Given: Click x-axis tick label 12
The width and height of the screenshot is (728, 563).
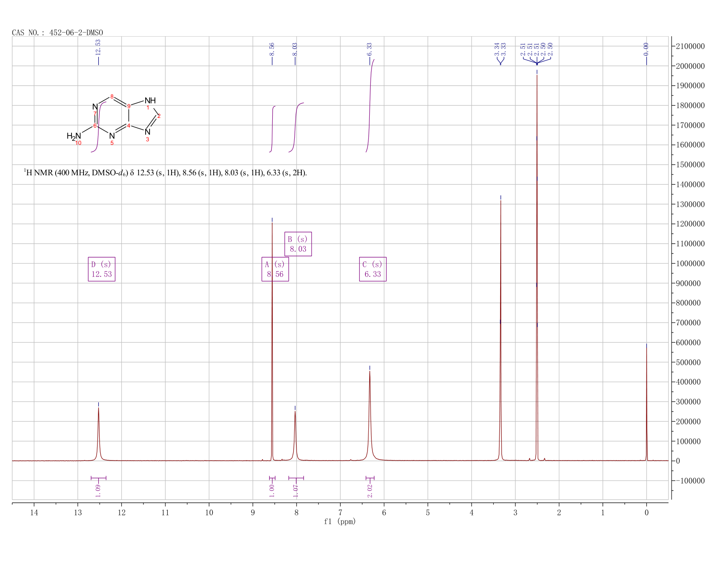Looking at the screenshot, I should (x=121, y=513).
